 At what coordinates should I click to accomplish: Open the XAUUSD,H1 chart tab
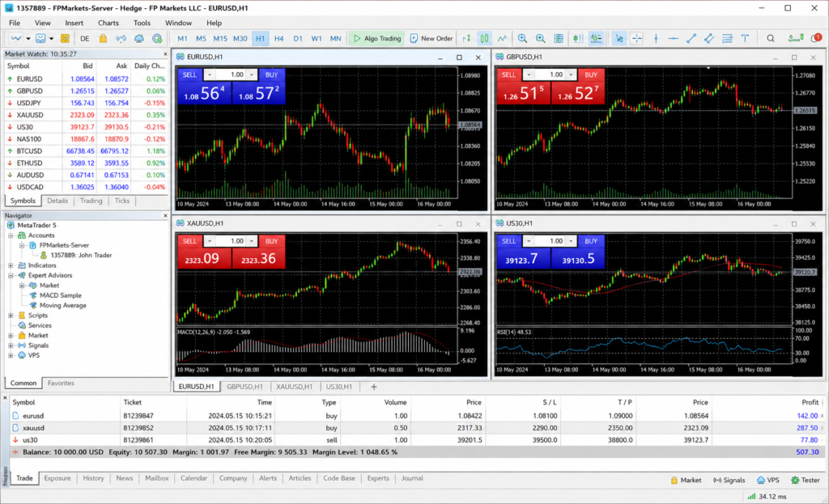(x=294, y=387)
